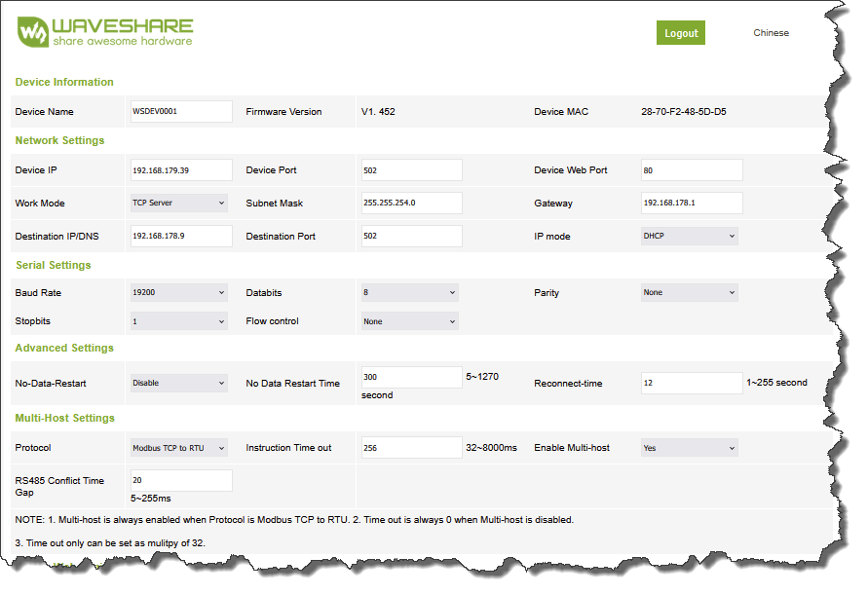Focus the Device Port field
The width and height of the screenshot is (868, 594).
tap(411, 170)
